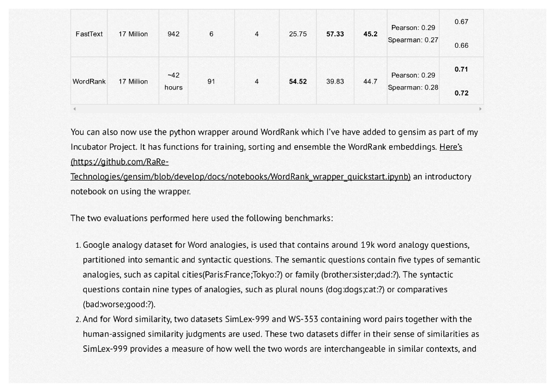Click the 91 cell in WordRank row
The image size is (555, 392).
(211, 81)
